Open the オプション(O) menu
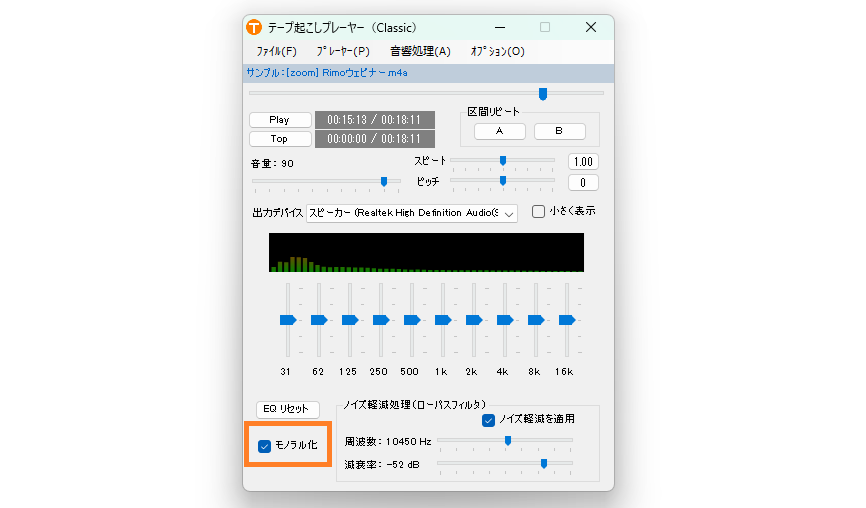 497,51
